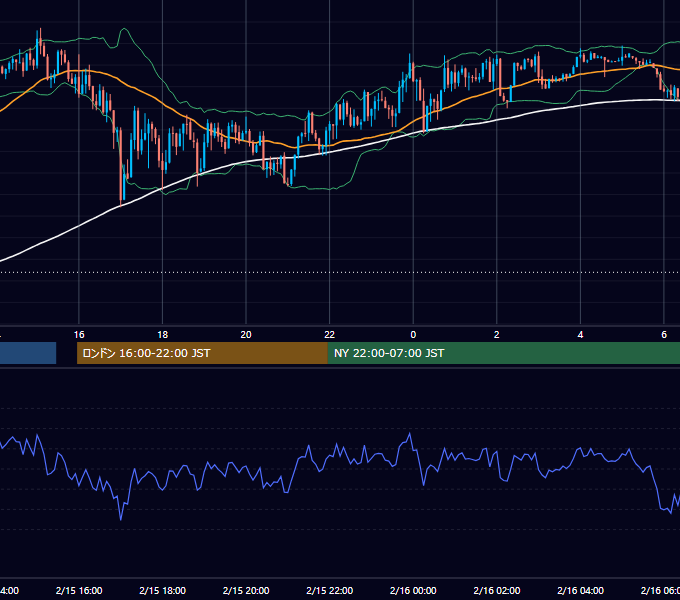This screenshot has height=600, width=680.
Task: Click the 2/16 02:00 oscillator time label
Action: [x=497, y=590]
